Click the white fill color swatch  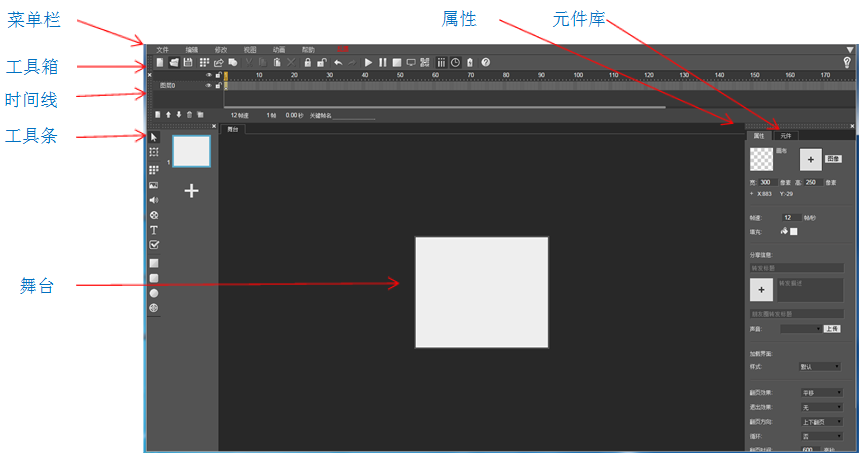pyautogui.click(x=794, y=231)
